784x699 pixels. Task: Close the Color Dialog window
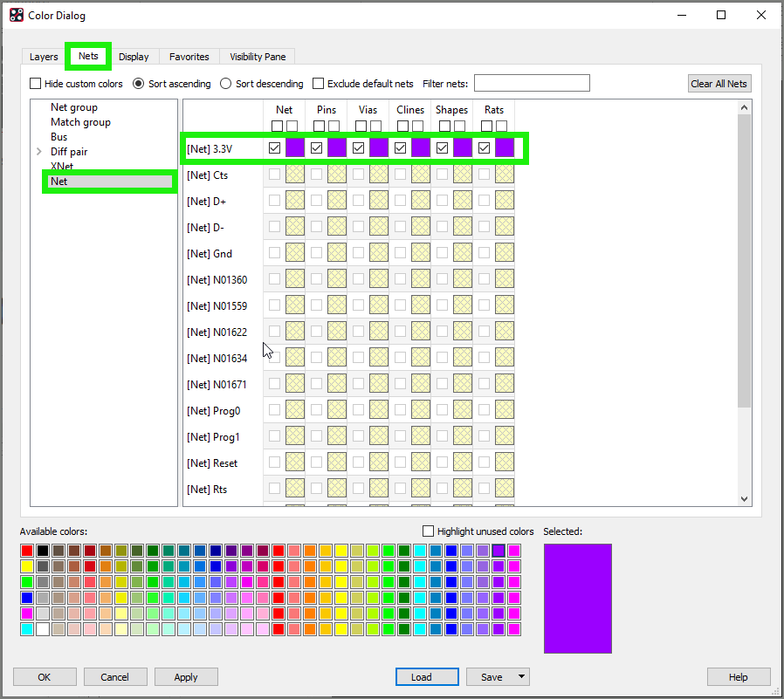click(x=761, y=15)
